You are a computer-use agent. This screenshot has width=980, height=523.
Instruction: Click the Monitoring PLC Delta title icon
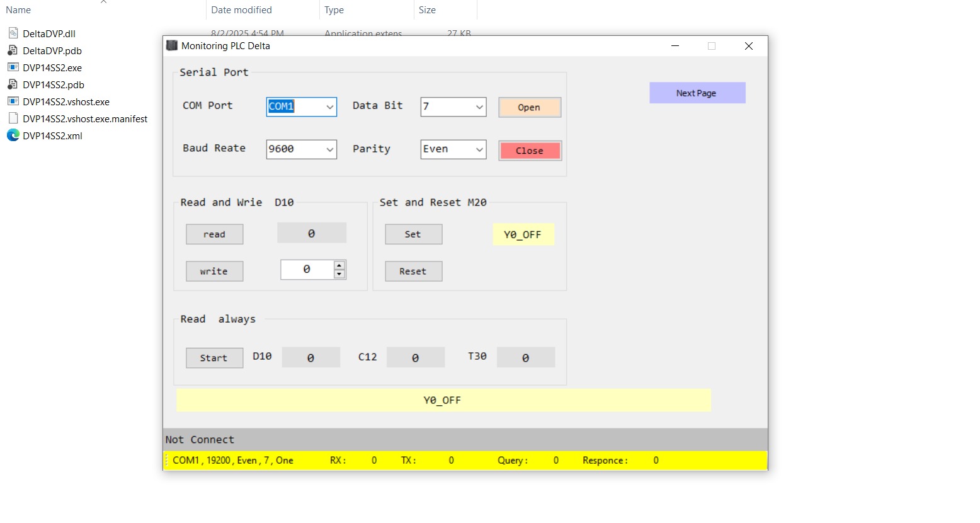click(x=171, y=45)
